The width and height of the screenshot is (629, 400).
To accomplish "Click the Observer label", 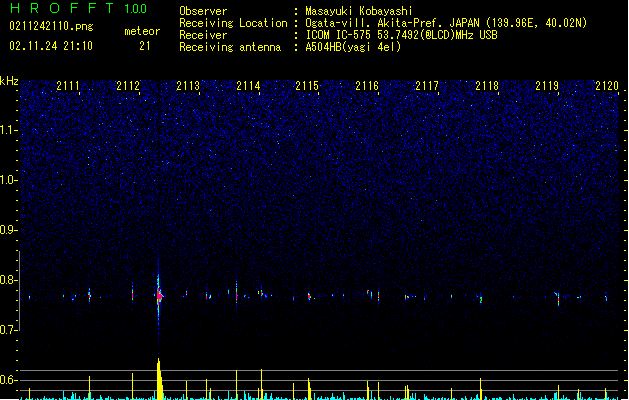I will coord(203,11).
